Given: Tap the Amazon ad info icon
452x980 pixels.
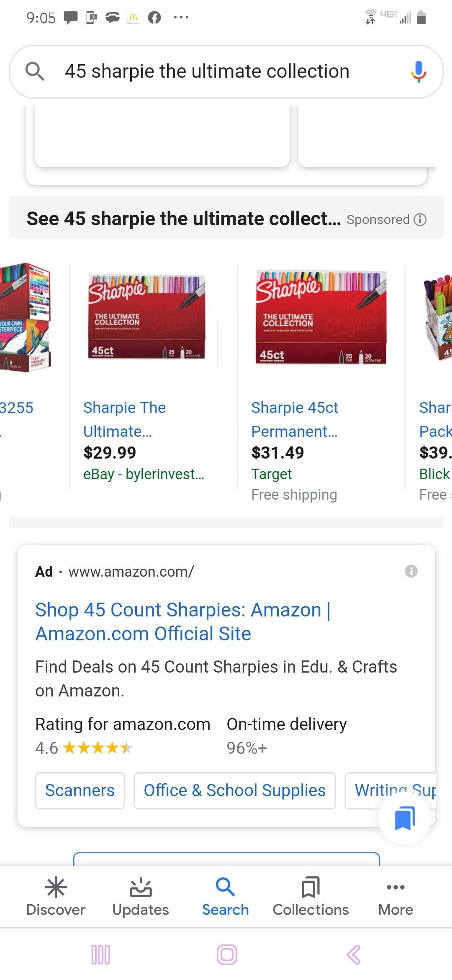Looking at the screenshot, I should [411, 571].
